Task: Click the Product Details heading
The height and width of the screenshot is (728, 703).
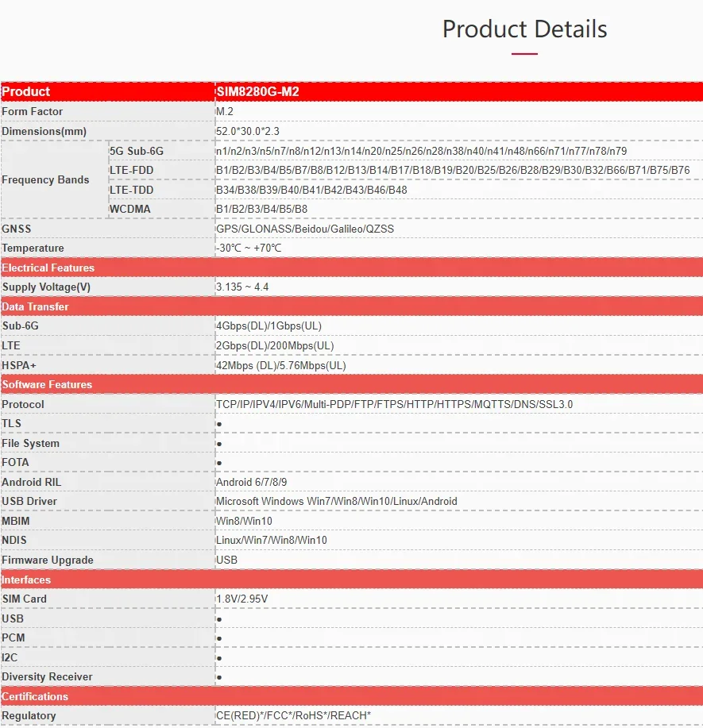Action: 524,29
